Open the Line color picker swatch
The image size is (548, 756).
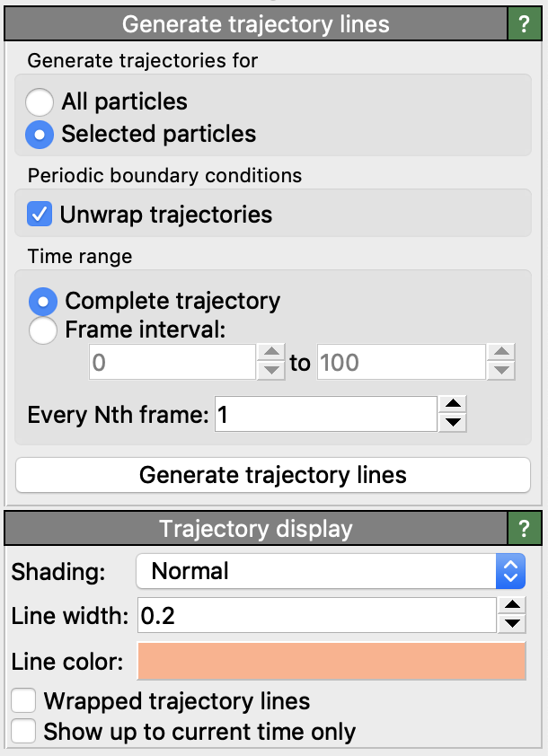[x=331, y=662]
